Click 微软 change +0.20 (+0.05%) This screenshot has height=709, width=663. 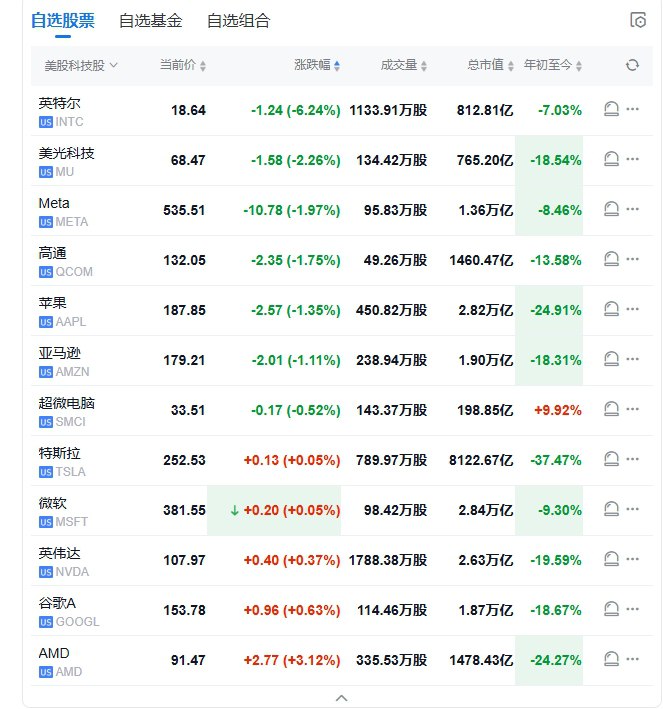[292, 510]
